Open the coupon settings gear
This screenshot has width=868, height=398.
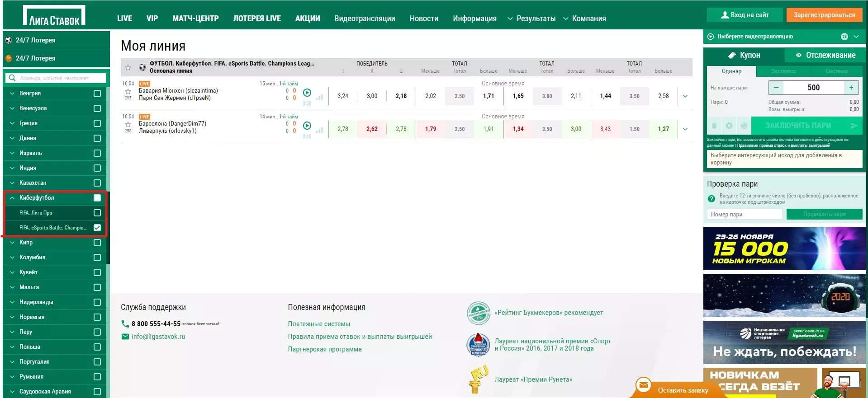pos(729,126)
